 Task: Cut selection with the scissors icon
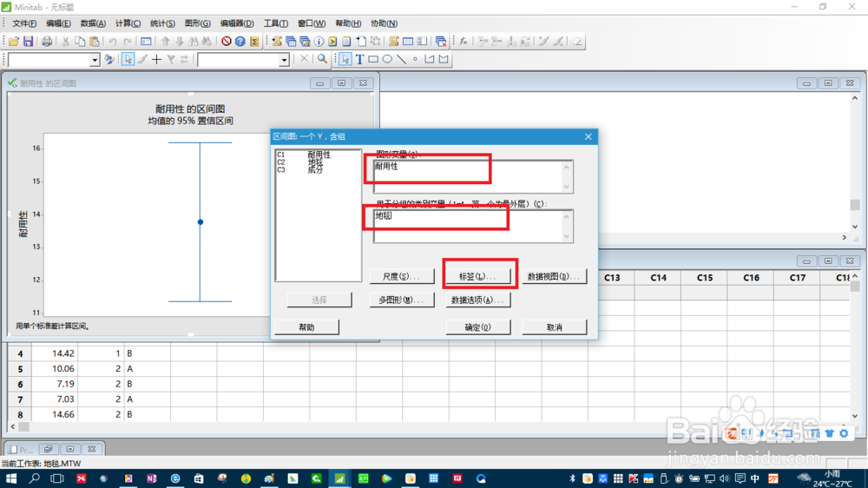click(x=65, y=41)
